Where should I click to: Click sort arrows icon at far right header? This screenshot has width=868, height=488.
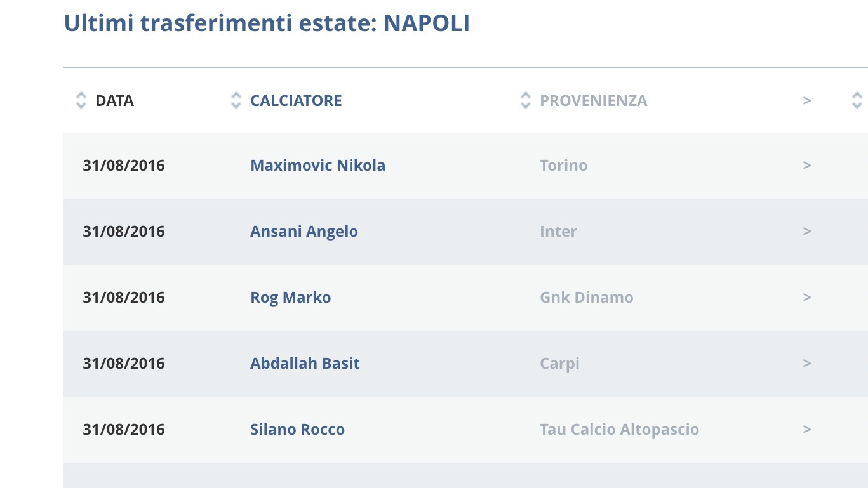857,100
